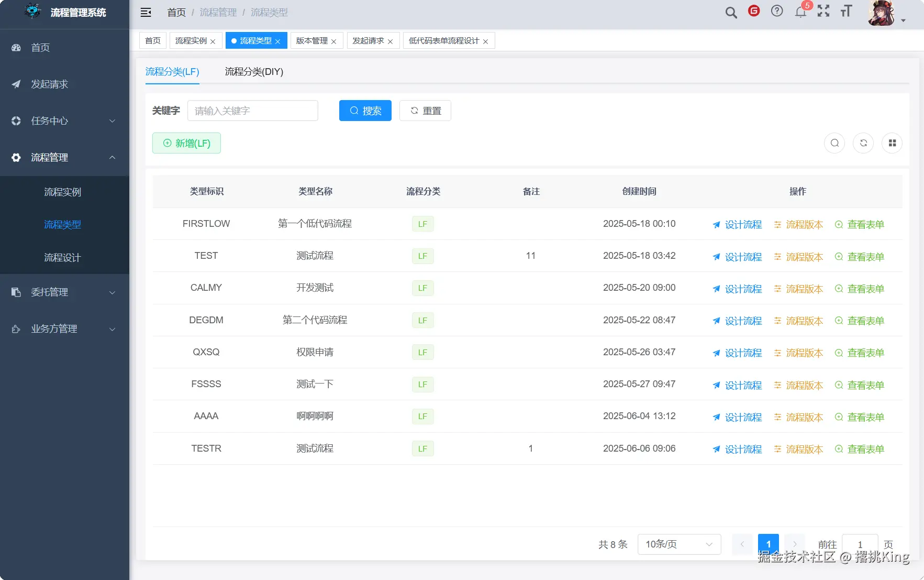Screen dimensions: 924x580
Task: Expand the user avatar dropdown arrow
Action: click(904, 21)
